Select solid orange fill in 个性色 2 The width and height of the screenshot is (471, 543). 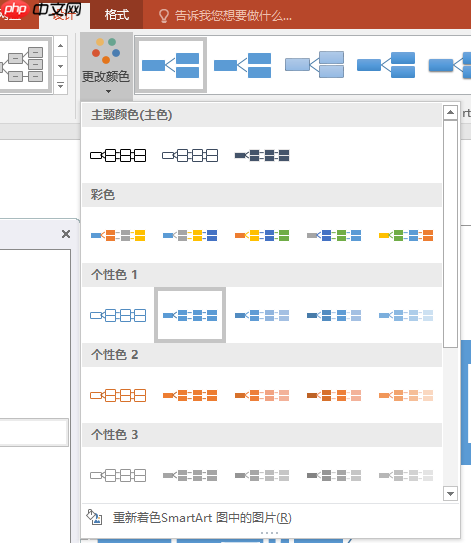[190, 395]
